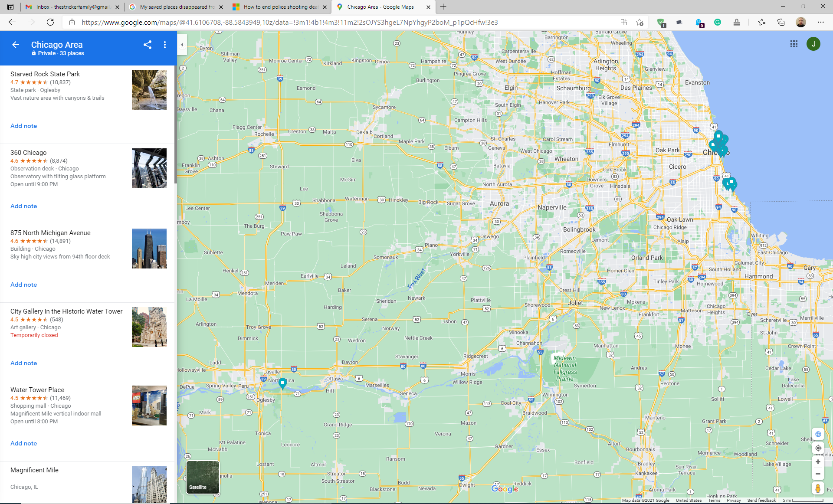Open Google account avatar J
Image resolution: width=833 pixels, height=504 pixels.
click(x=813, y=44)
